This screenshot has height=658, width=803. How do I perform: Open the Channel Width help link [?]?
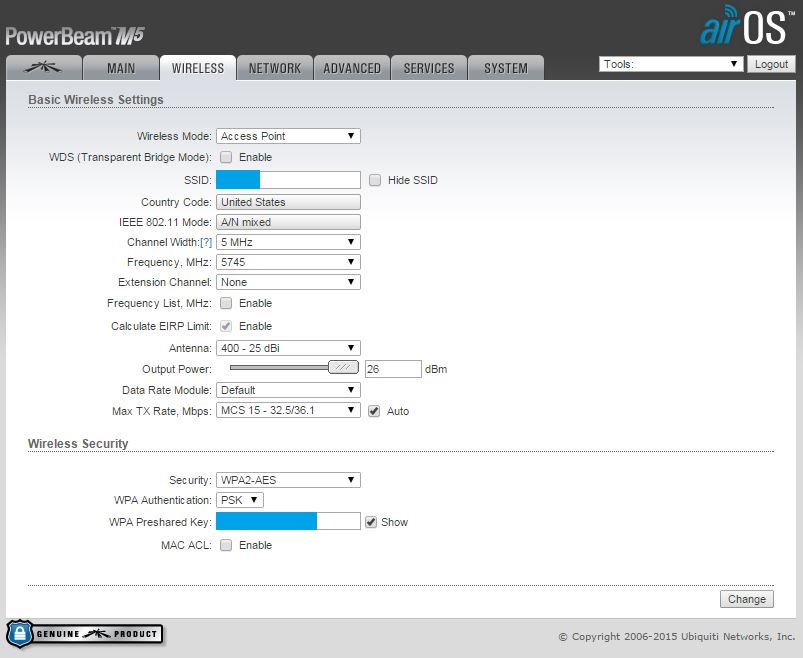[x=206, y=242]
